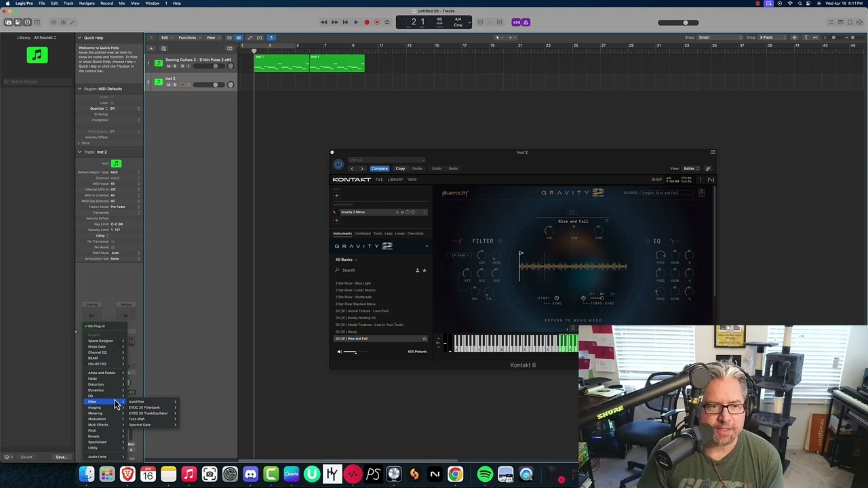Toggle the Kontakt plug-in power button
Viewport: 868px width, 488px height.
coord(338,164)
